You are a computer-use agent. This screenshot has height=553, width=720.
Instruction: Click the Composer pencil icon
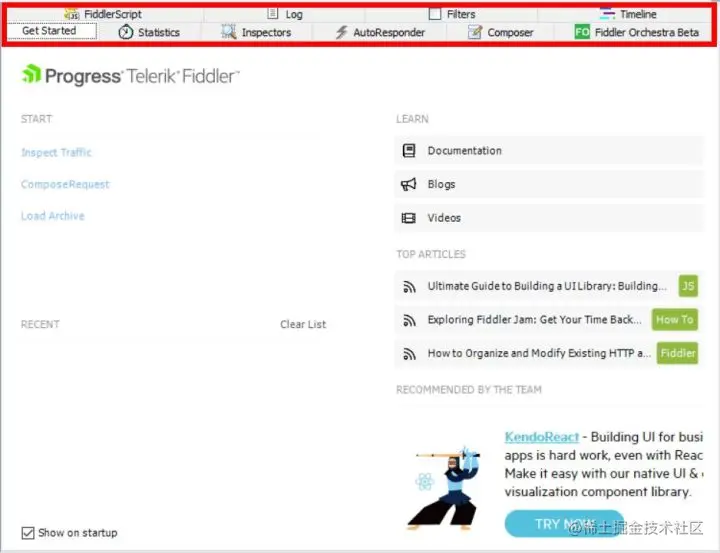(x=475, y=32)
